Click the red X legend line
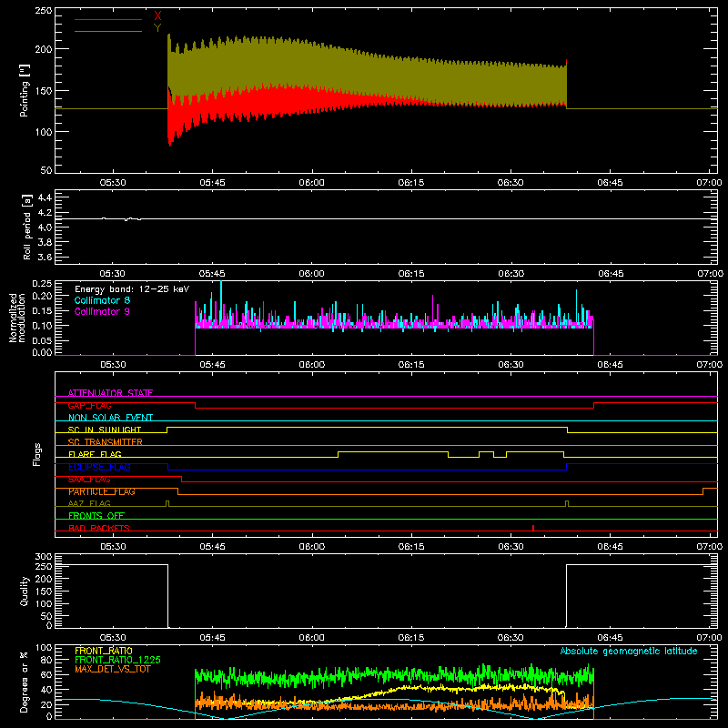 point(108,19)
